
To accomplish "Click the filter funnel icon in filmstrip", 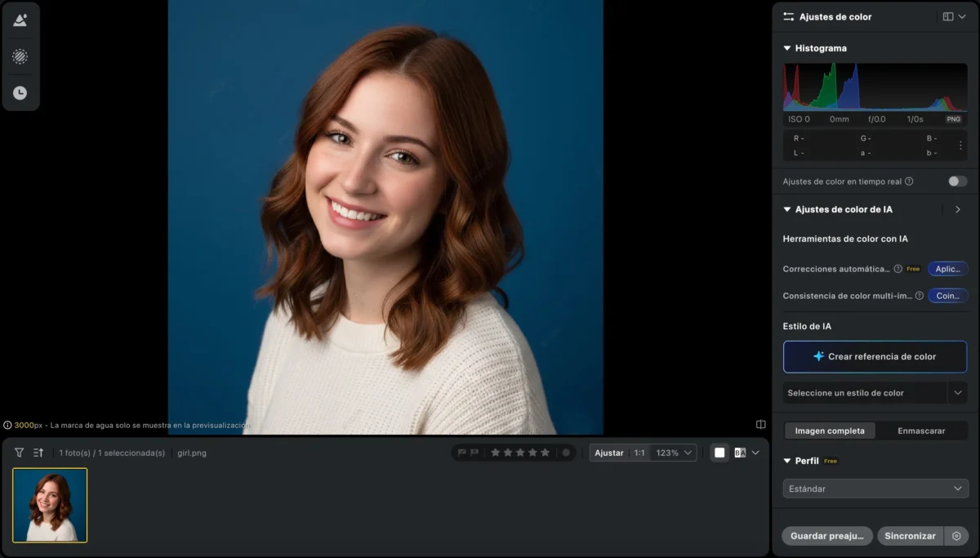I will click(x=20, y=453).
